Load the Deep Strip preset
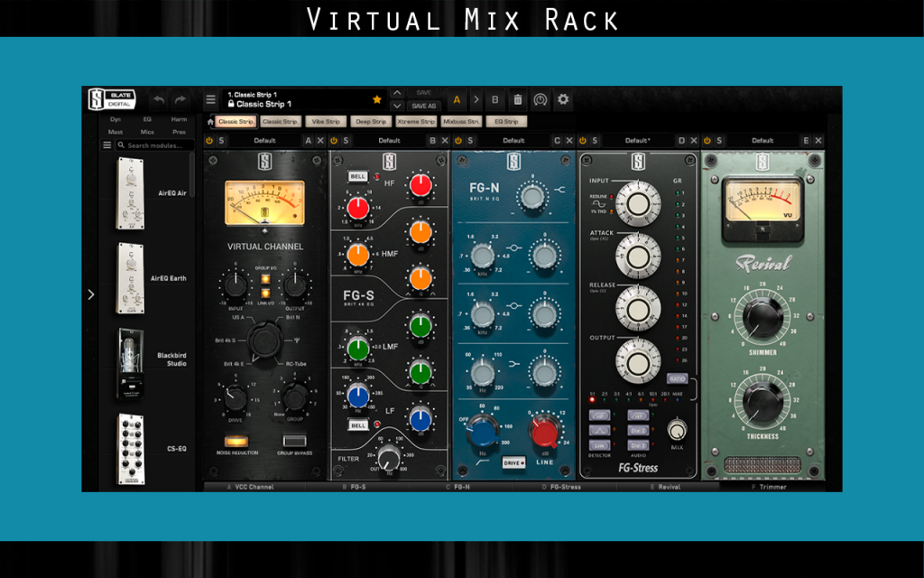The image size is (924, 578). (371, 122)
